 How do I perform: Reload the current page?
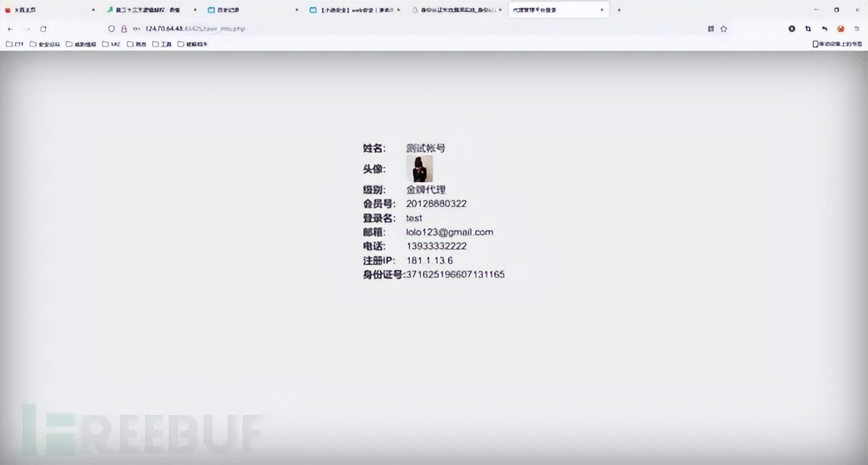[x=43, y=28]
